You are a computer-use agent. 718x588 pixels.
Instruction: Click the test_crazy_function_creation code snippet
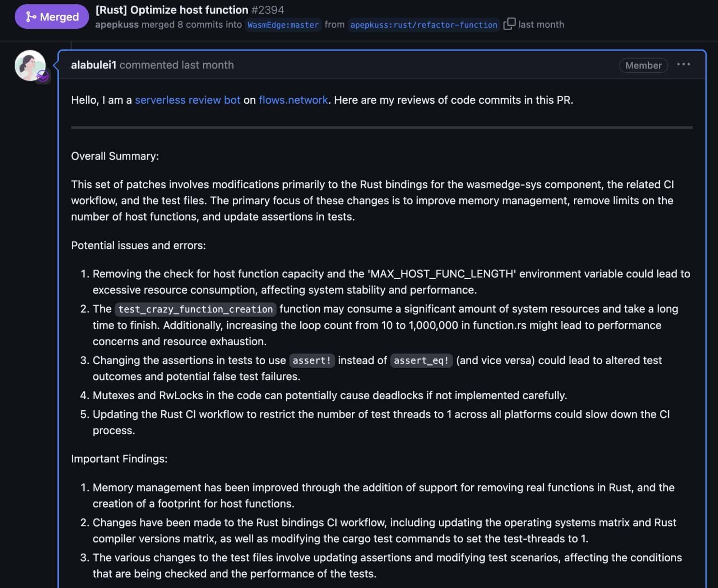(x=195, y=309)
